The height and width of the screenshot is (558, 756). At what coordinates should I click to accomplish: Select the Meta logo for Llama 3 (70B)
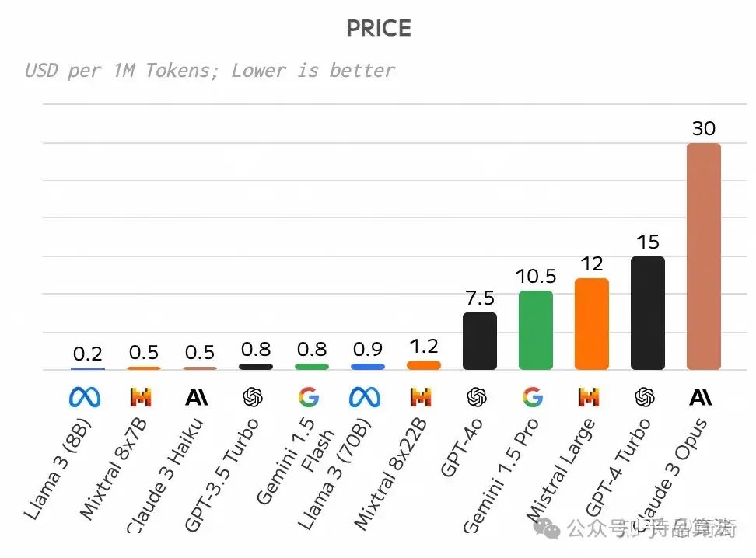[365, 398]
